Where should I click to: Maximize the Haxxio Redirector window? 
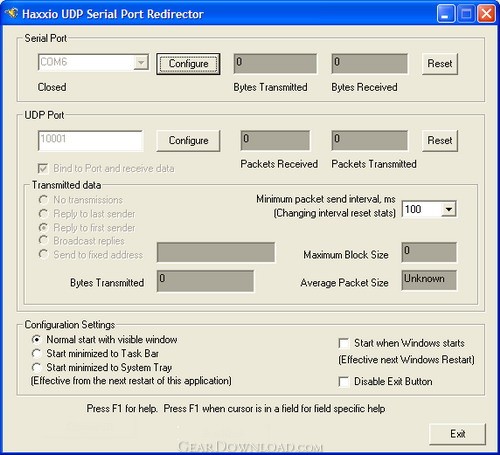tap(466, 14)
